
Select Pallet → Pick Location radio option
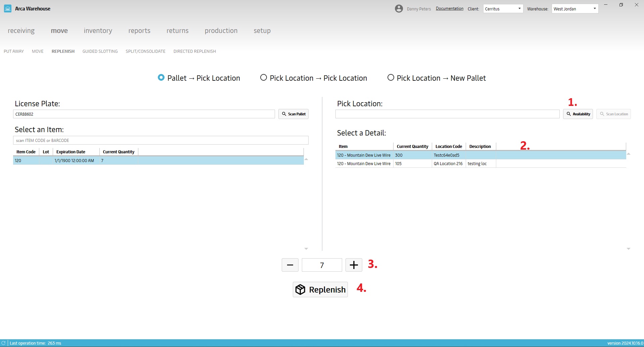tap(161, 78)
